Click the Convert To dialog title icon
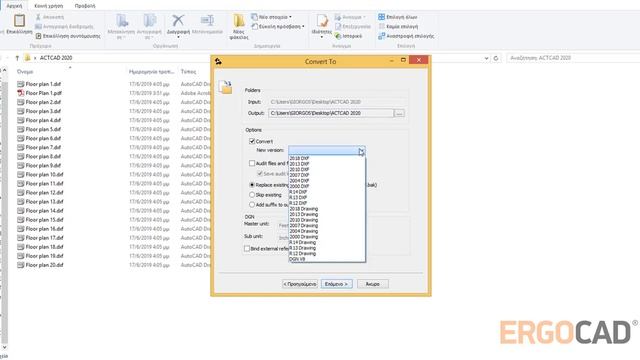This screenshot has height=360, width=640. pos(218,61)
